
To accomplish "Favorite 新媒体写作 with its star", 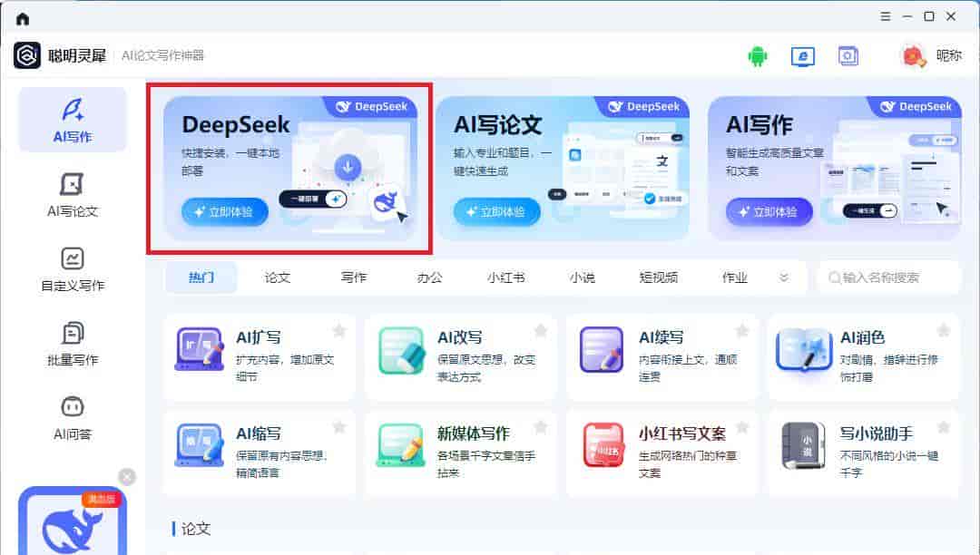I will tap(541, 427).
